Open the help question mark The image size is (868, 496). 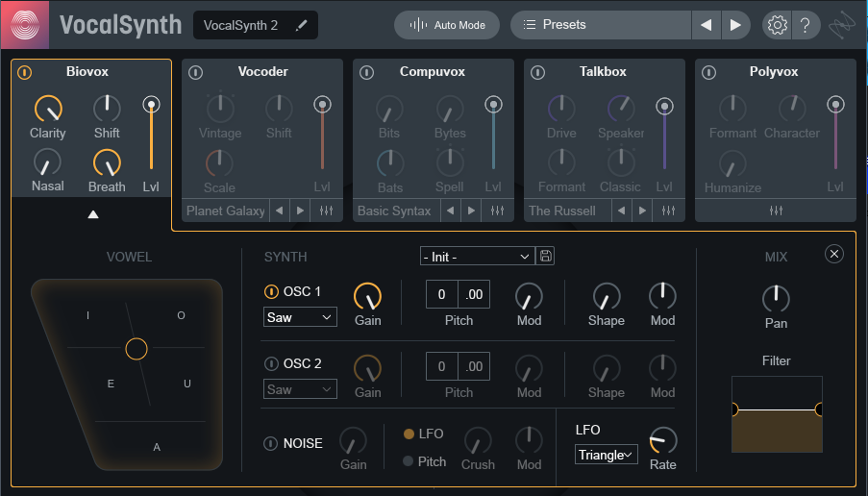(806, 25)
